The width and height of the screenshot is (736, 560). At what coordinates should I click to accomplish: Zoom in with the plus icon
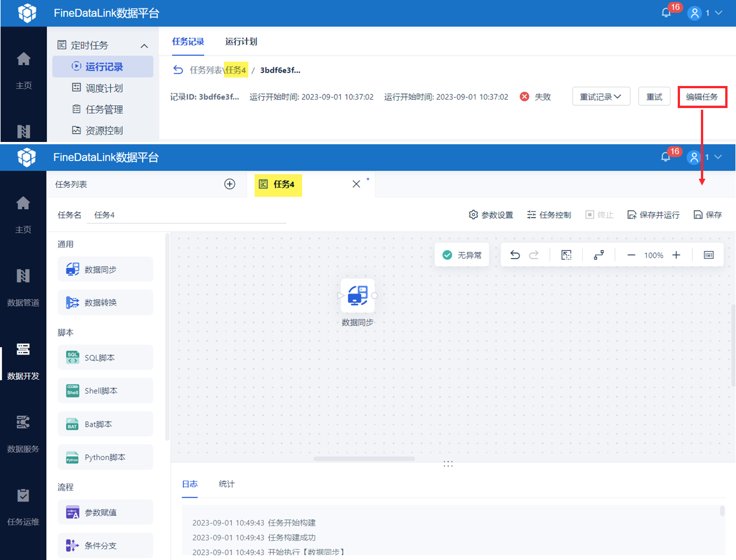676,255
